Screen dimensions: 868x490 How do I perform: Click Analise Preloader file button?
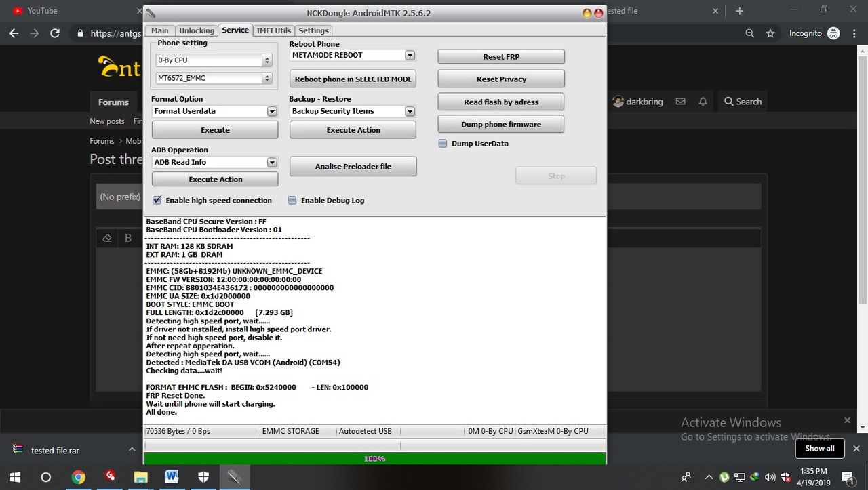[353, 166]
